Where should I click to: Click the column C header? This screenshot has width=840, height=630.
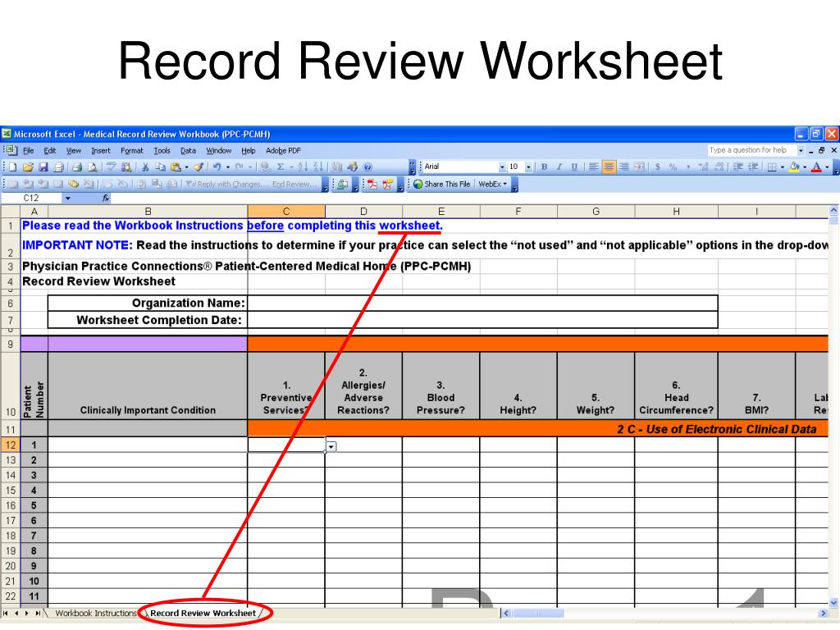coord(286,212)
